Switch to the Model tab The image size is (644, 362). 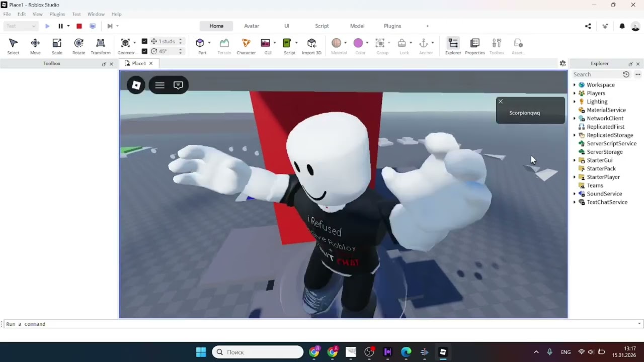357,26
